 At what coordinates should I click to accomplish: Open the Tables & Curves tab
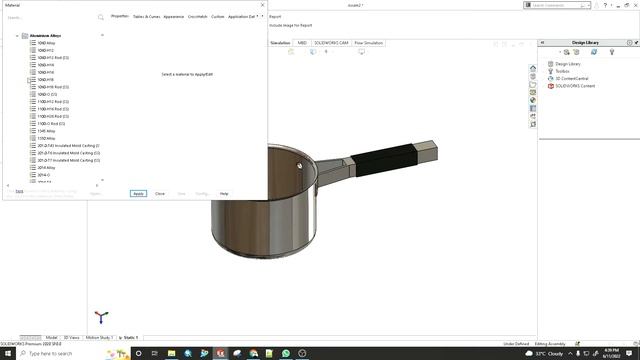pos(146,17)
